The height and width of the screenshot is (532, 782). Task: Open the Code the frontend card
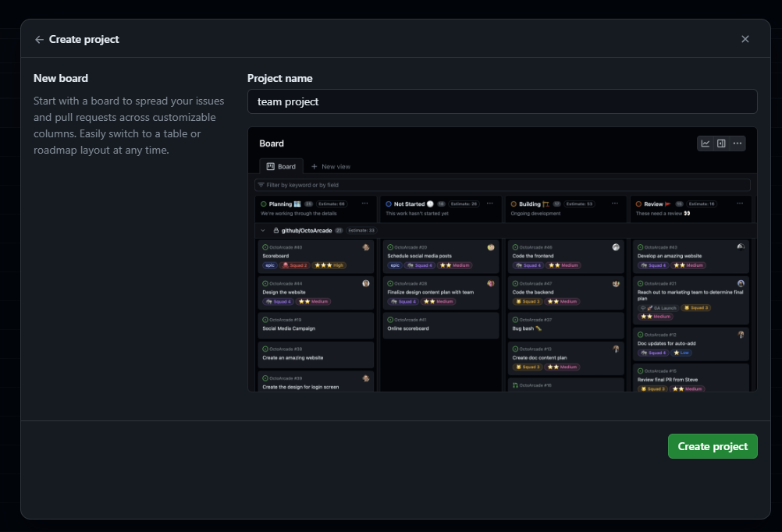point(566,257)
